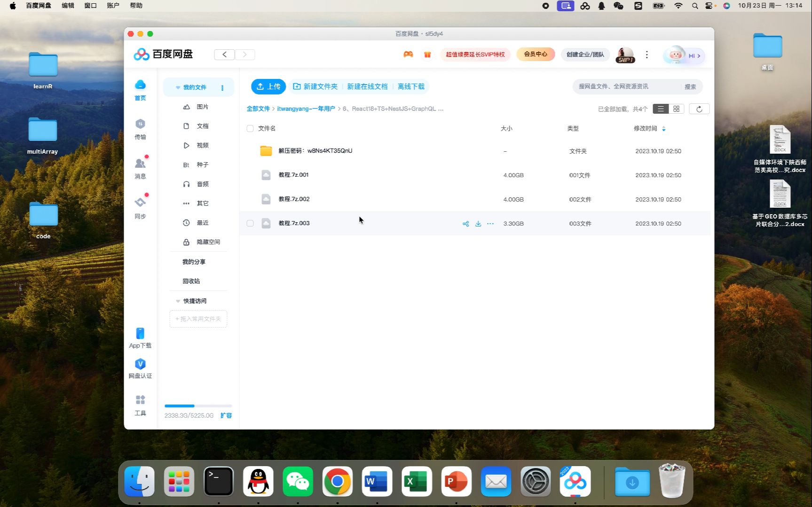Viewport: 812px width, 507px height.
Task: Click the storage usage progress bar
Action: (198, 406)
